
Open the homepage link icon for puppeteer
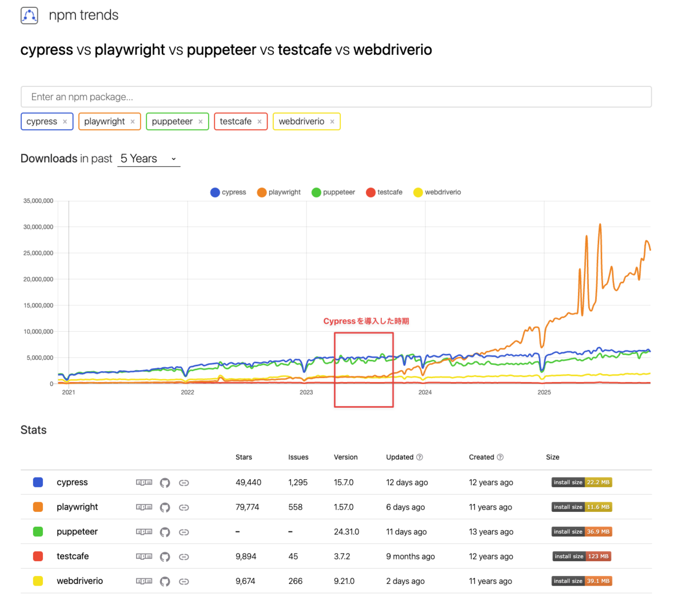tap(184, 532)
